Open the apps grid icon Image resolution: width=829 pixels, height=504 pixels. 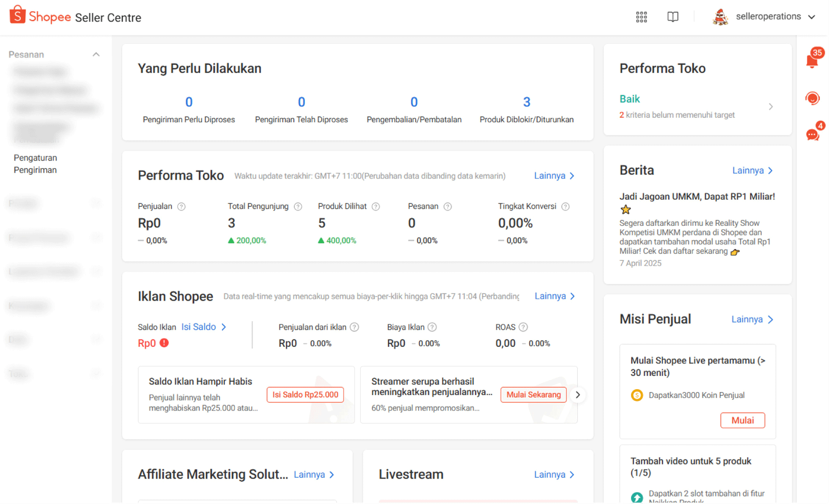[x=641, y=17]
